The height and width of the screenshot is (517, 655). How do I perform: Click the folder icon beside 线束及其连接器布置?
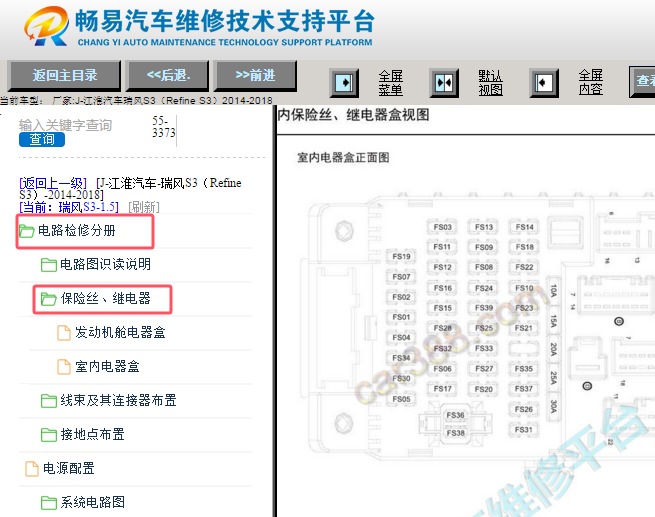tap(49, 401)
